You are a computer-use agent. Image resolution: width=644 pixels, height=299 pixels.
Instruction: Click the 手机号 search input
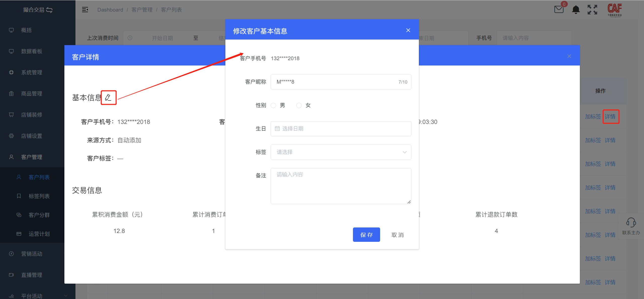click(534, 38)
